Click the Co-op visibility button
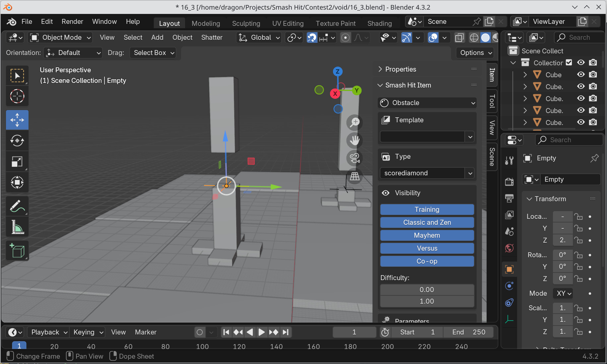The image size is (607, 364). (x=427, y=261)
